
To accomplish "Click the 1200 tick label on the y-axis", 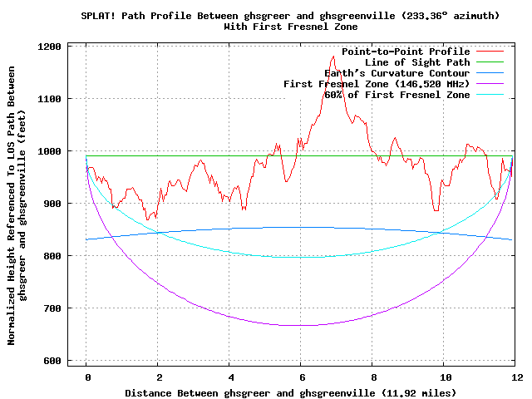I will point(51,47).
